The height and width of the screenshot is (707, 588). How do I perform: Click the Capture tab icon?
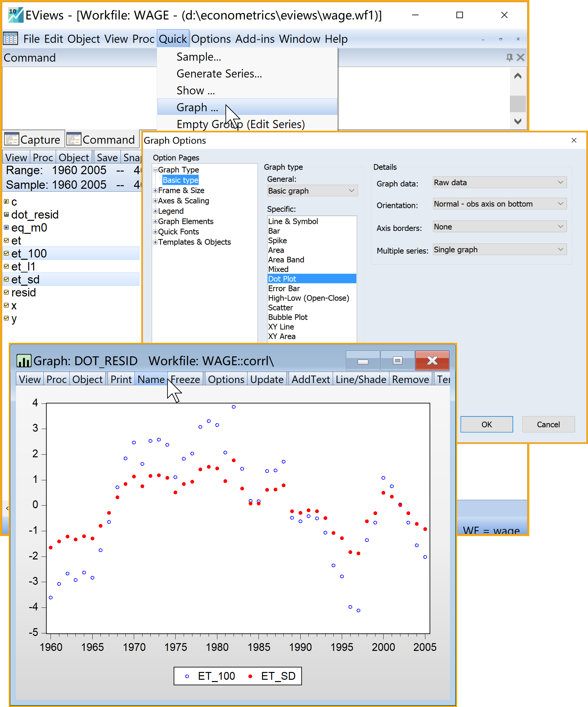11,139
